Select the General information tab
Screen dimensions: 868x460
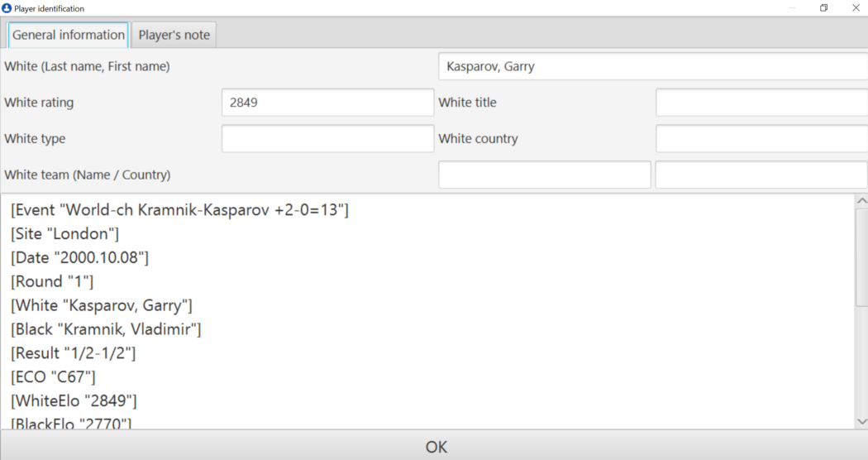(68, 35)
